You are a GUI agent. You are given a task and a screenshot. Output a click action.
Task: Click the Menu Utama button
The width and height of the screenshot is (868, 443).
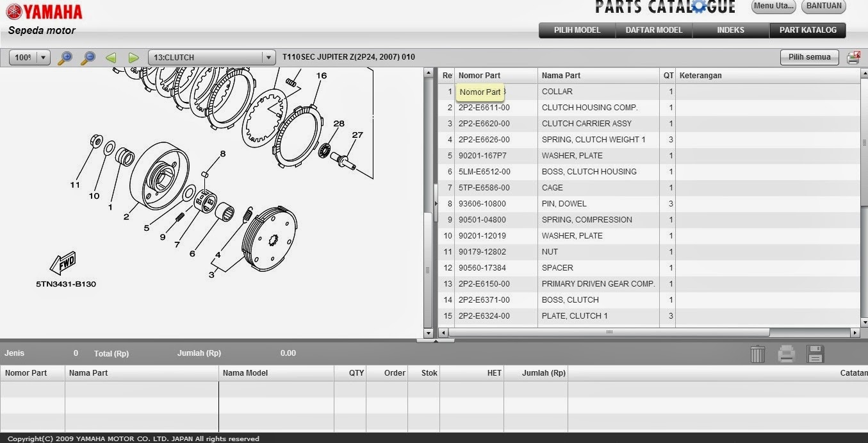click(774, 6)
